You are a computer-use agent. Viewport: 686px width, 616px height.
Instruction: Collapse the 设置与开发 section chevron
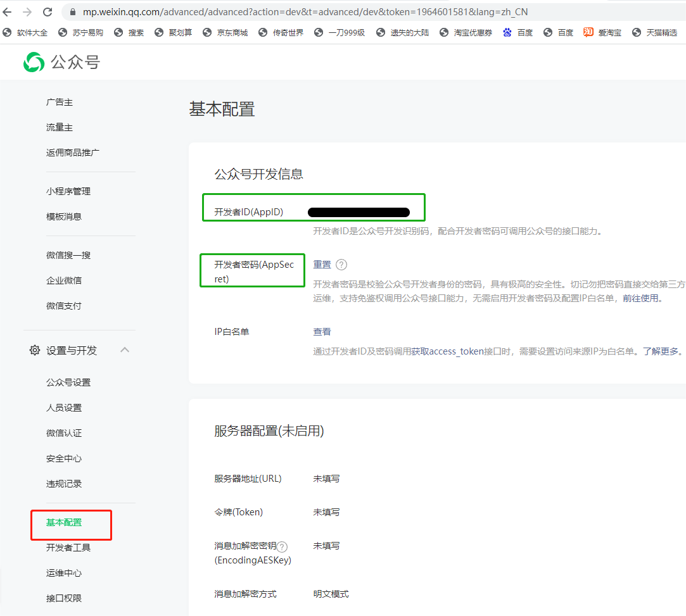[125, 349]
